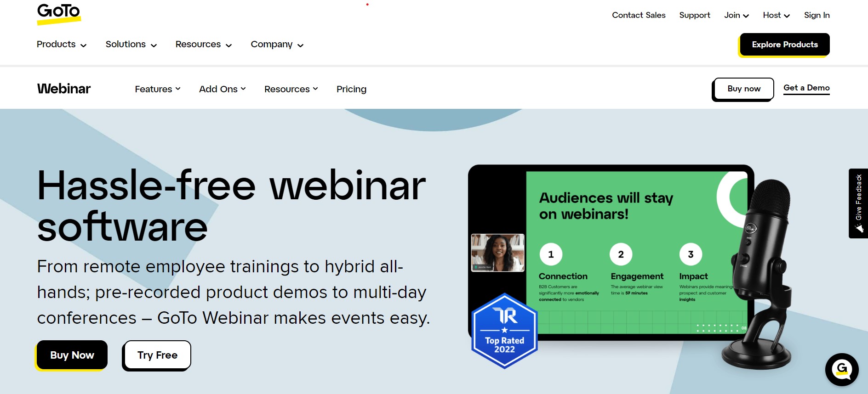Open the GoTo chat widget icon

[x=841, y=369]
